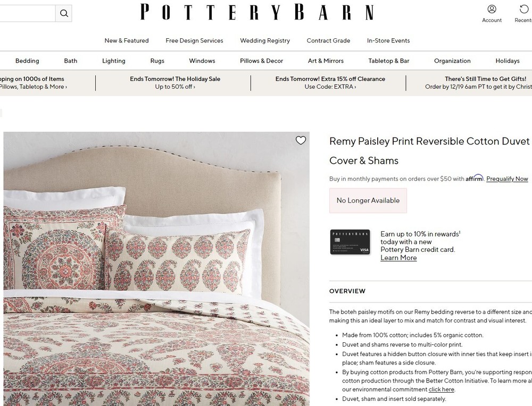Open the Pillows & Decor category

pos(261,61)
